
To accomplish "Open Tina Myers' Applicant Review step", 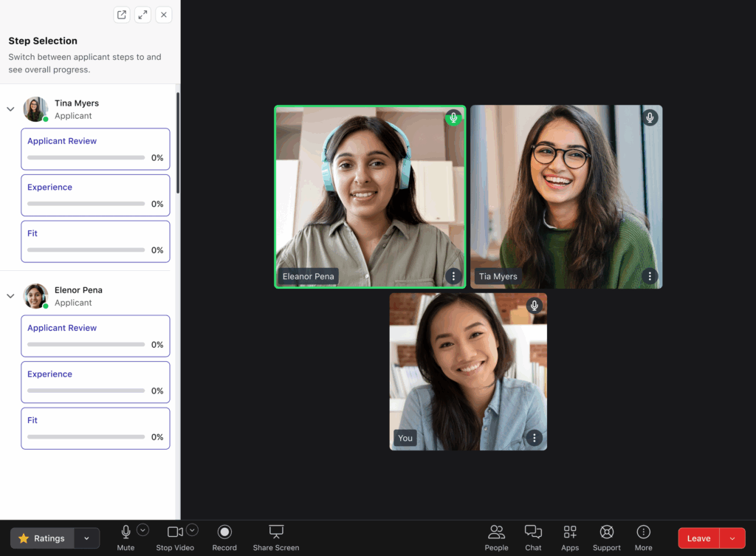I will point(95,149).
